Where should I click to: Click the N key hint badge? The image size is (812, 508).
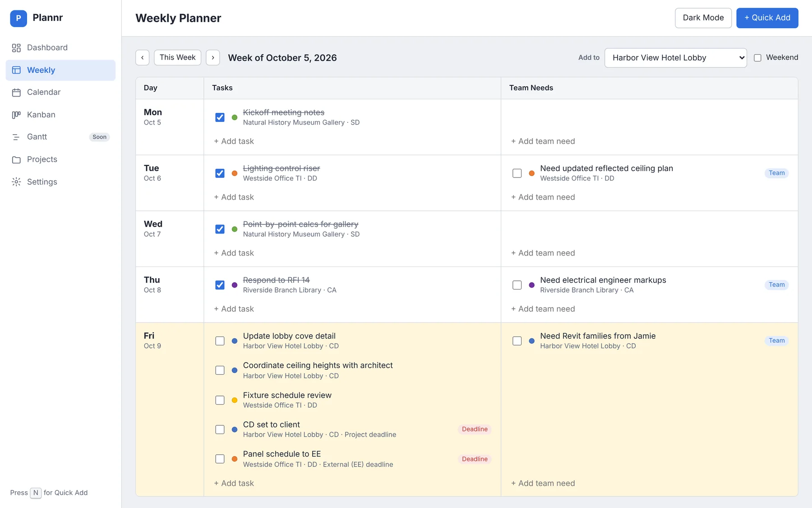click(36, 493)
